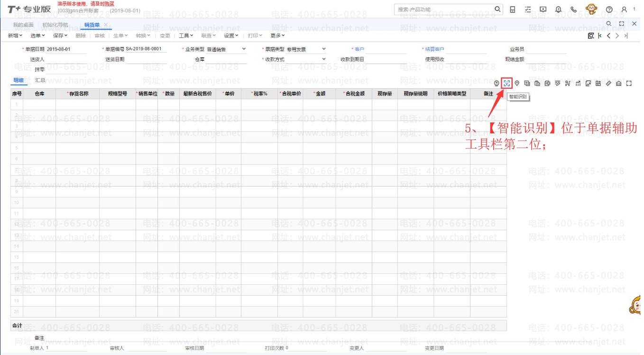Switch to the 我的桌面 tab
Image resolution: width=644 pixels, height=355 pixels.
click(23, 25)
